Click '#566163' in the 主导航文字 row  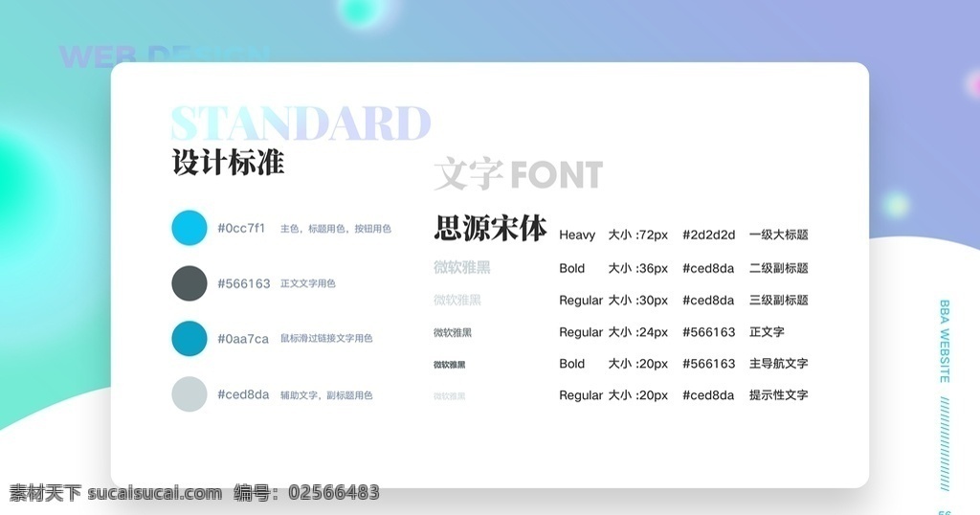point(709,364)
